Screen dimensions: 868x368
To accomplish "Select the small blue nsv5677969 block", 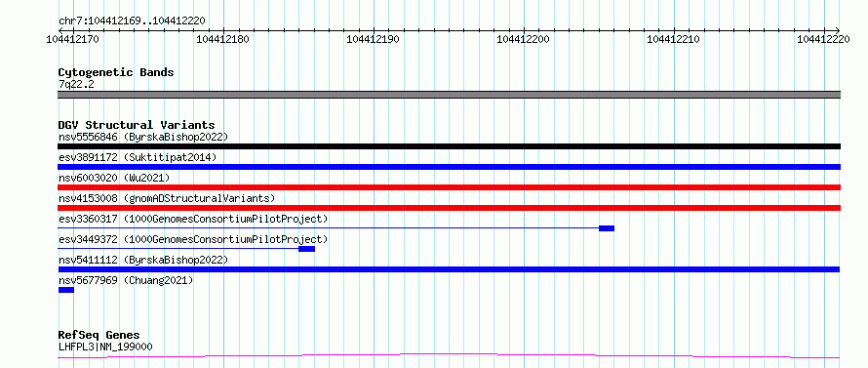I will (x=66, y=290).
